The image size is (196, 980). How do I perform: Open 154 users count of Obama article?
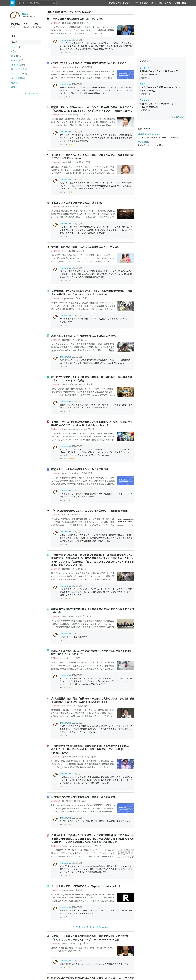56,23
